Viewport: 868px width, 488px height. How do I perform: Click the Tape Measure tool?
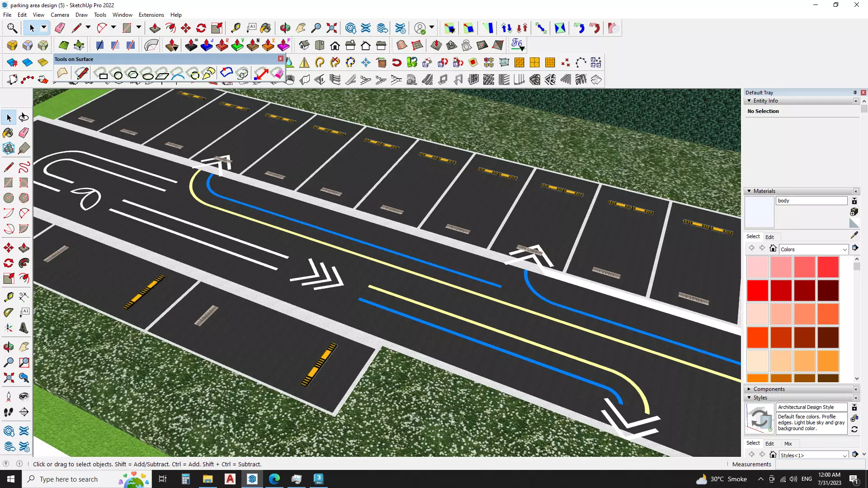pyautogui.click(x=236, y=28)
